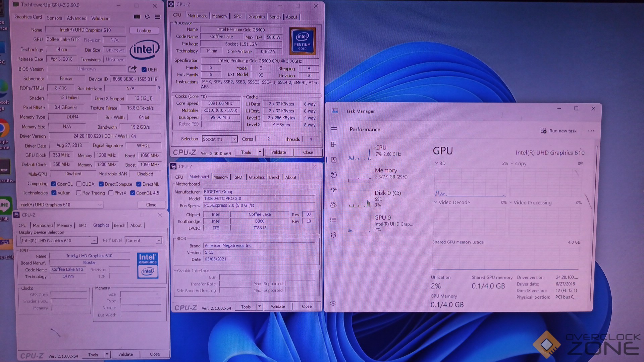Screen dimensions: 644x362
Task: Open Task Manager Startup apps icon
Action: 333,190
